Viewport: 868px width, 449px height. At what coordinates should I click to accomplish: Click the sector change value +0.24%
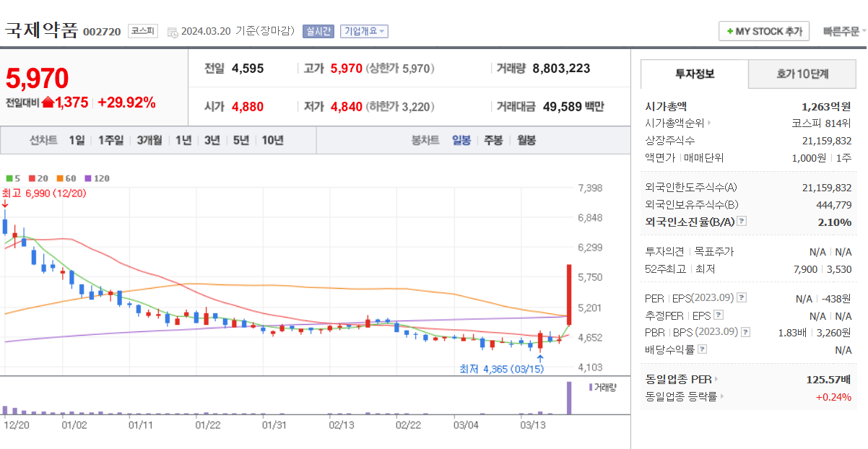(833, 396)
